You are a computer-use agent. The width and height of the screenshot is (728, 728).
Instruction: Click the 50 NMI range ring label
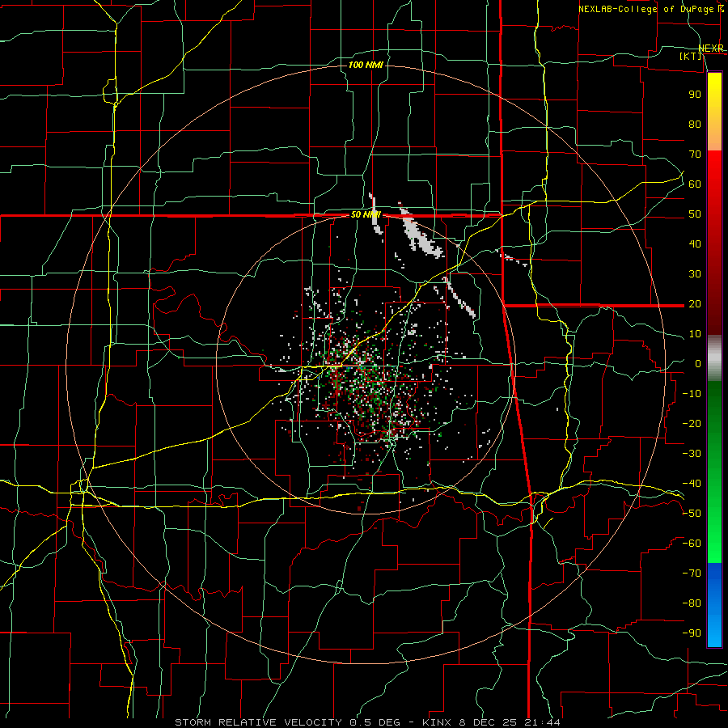click(366, 214)
